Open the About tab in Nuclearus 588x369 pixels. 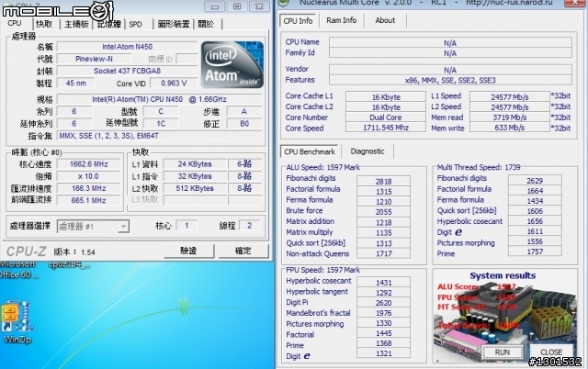click(x=385, y=20)
